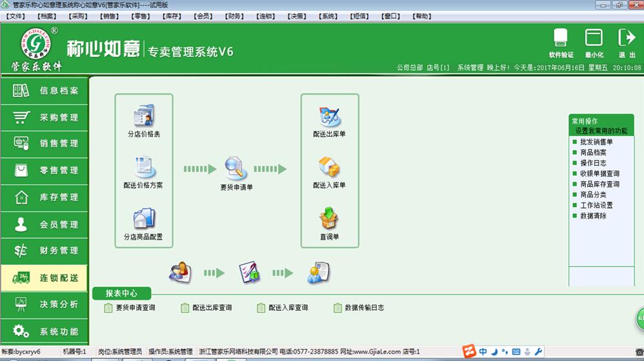Click the input method moon icon
Screen dimensions: 644x361
(x=494, y=351)
